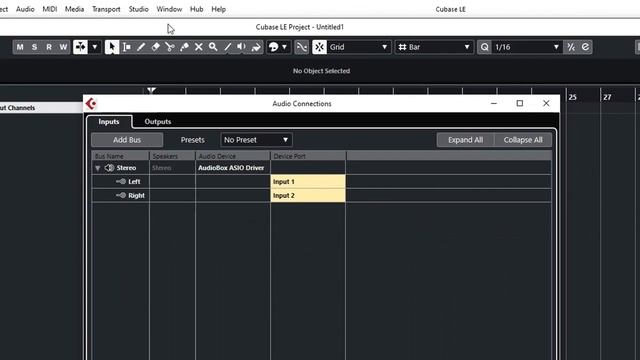Open the Transport menu

106,9
